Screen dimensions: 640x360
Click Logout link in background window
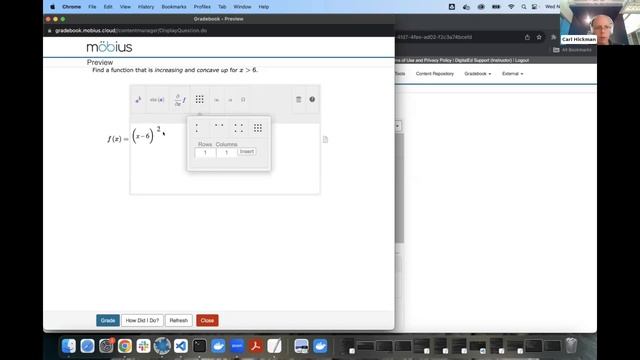point(522,60)
